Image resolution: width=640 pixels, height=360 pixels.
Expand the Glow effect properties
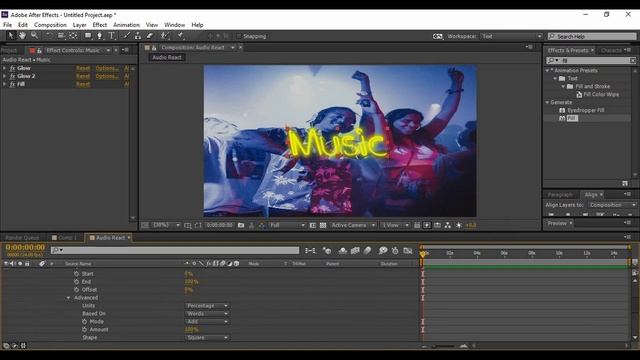tap(4, 68)
